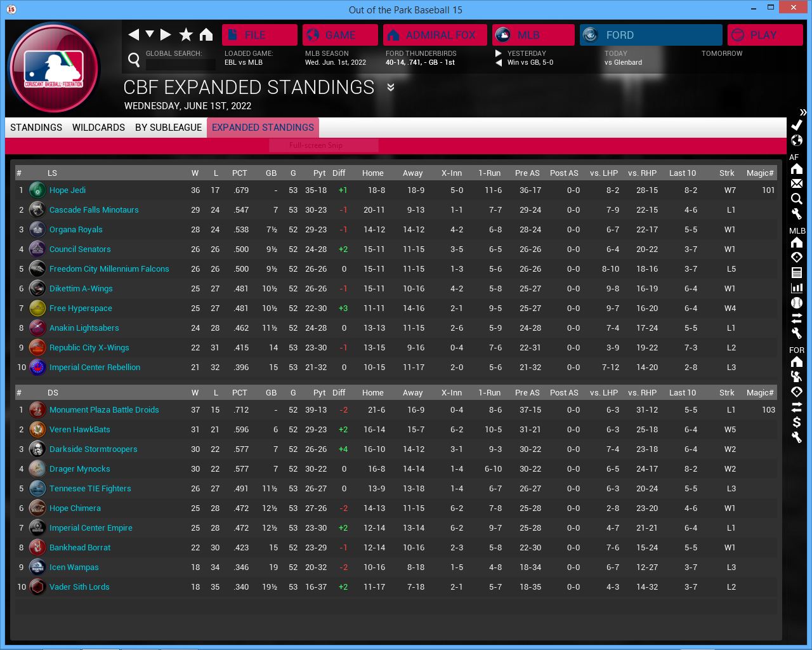Open the Hope Jedi team link
The width and height of the screenshot is (812, 650).
click(x=67, y=190)
